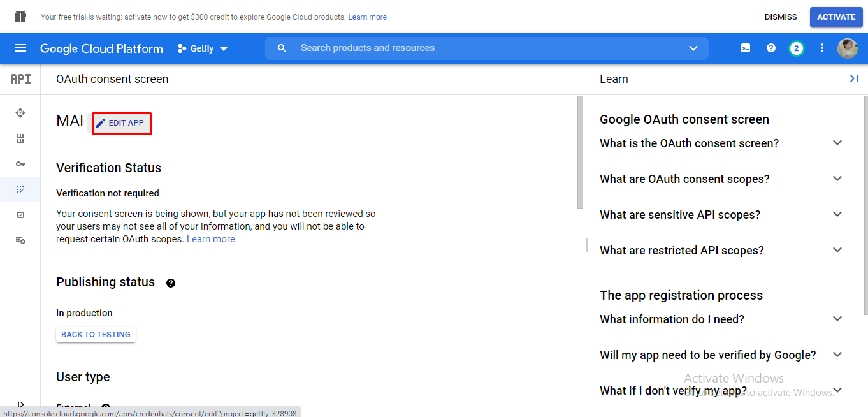The image size is (868, 417).
Task: Activate Cloud Shell from the top bar
Action: (745, 48)
